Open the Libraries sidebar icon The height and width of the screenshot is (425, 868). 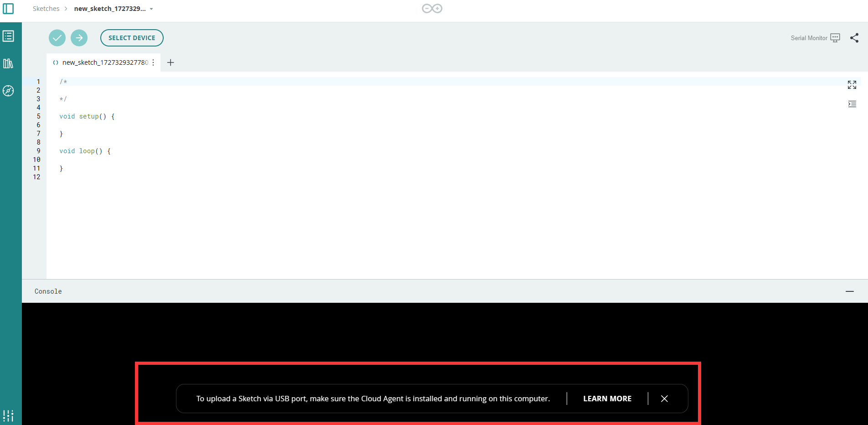click(8, 63)
